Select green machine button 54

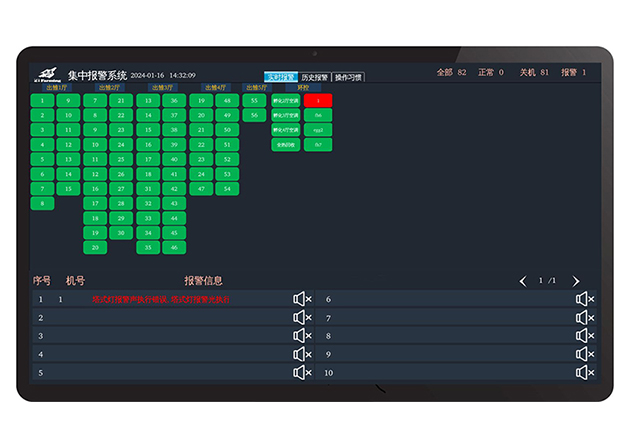coord(227,189)
